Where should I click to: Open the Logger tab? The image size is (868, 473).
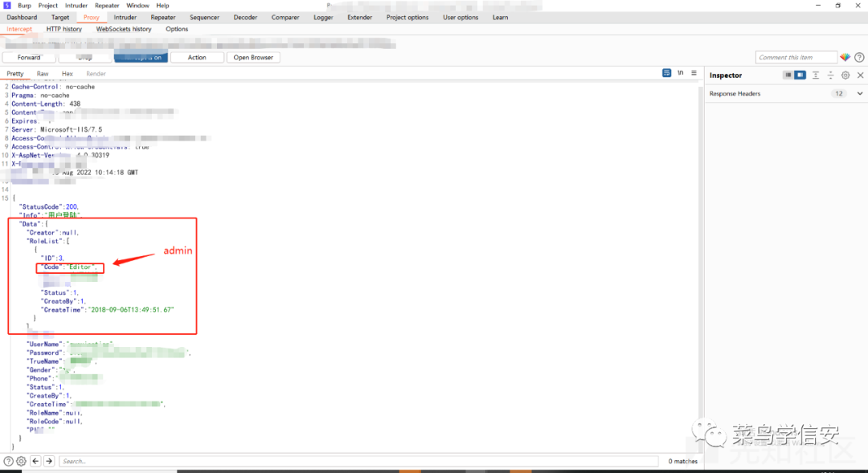coord(323,17)
